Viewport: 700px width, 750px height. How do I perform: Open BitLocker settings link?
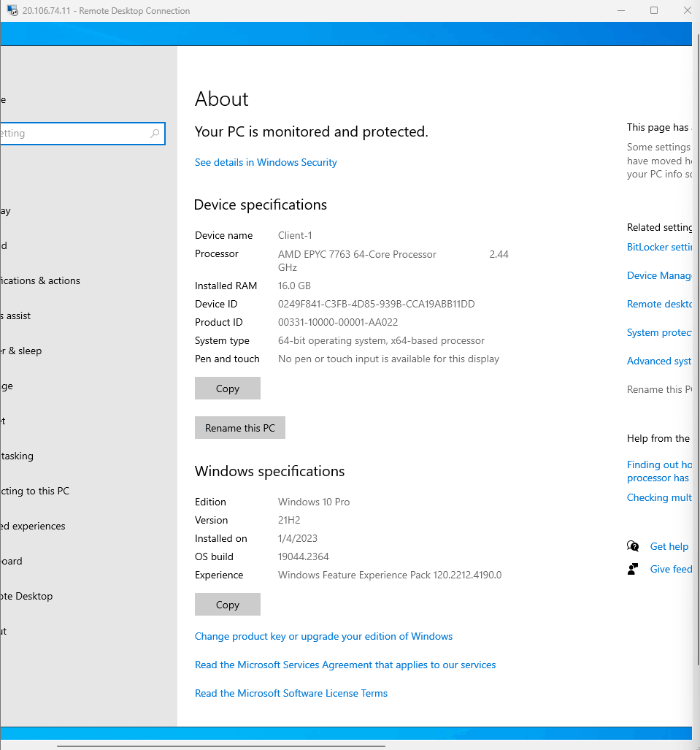point(659,247)
